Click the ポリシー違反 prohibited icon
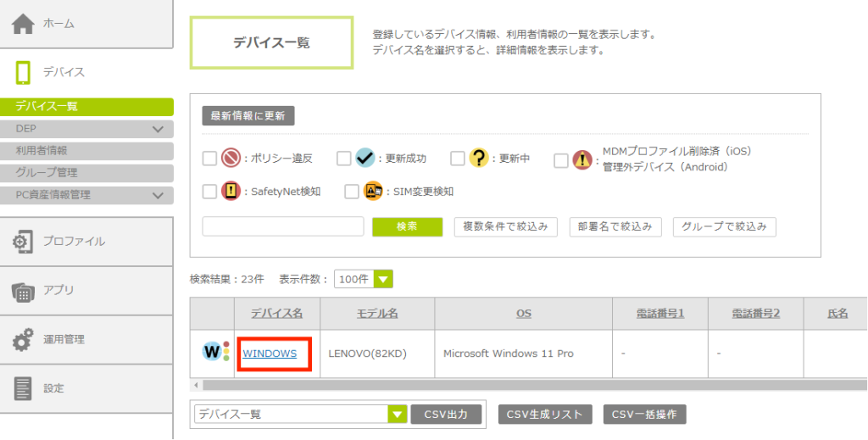 231,159
